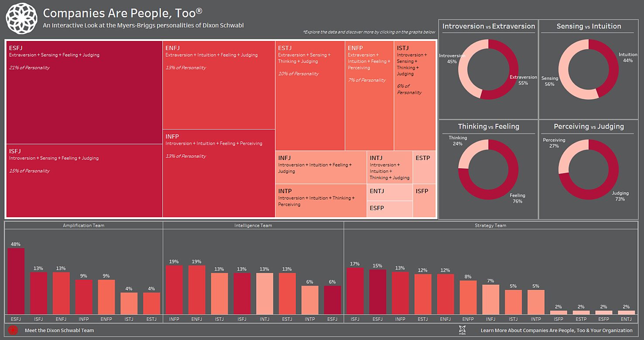Click the Intelligence Team chart header

(x=253, y=225)
